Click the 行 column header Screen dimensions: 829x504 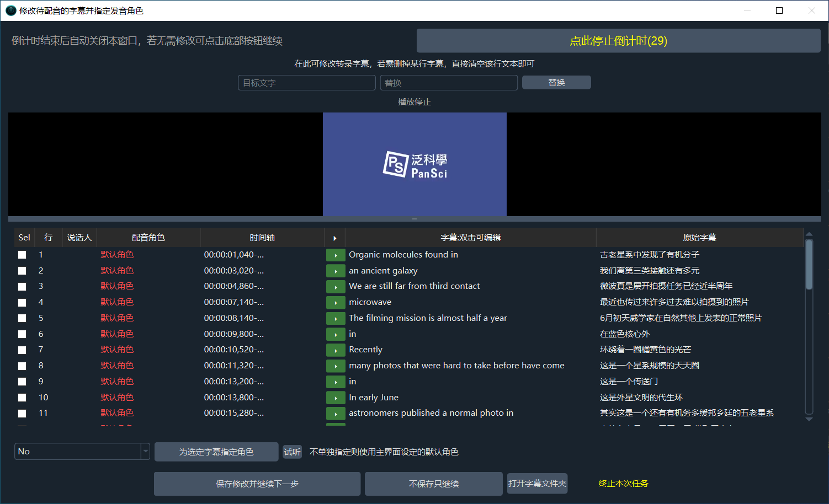(49, 238)
